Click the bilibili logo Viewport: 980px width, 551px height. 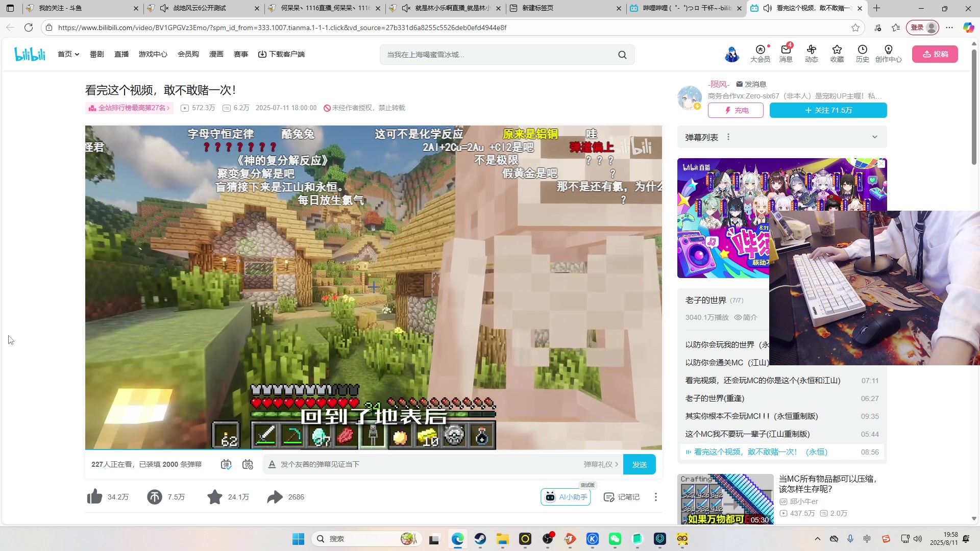coord(30,54)
